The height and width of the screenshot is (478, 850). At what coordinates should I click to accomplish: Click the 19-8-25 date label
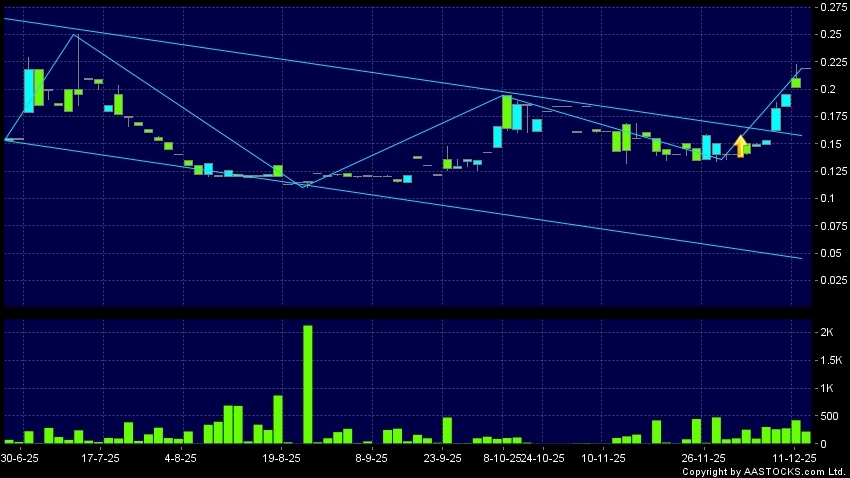coord(281,456)
